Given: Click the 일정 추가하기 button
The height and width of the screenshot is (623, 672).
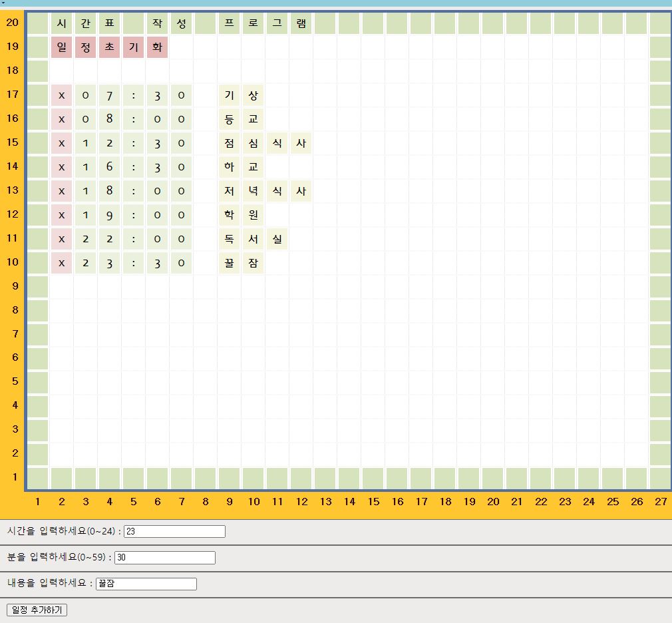Looking at the screenshot, I should point(37,610).
